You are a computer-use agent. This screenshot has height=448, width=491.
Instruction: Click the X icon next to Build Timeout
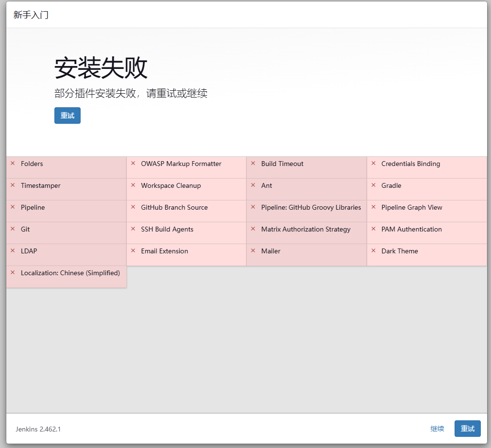tap(253, 164)
